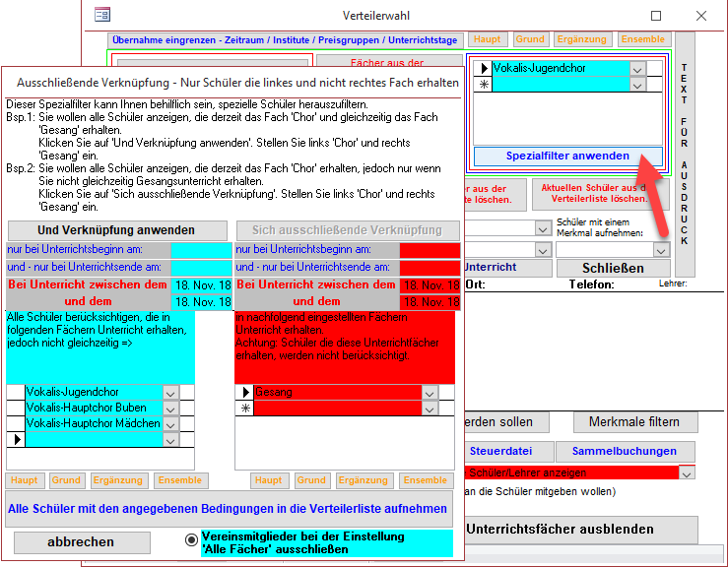Click the record selector beside Vokalis-Hauptchor Buben

(x=16, y=409)
